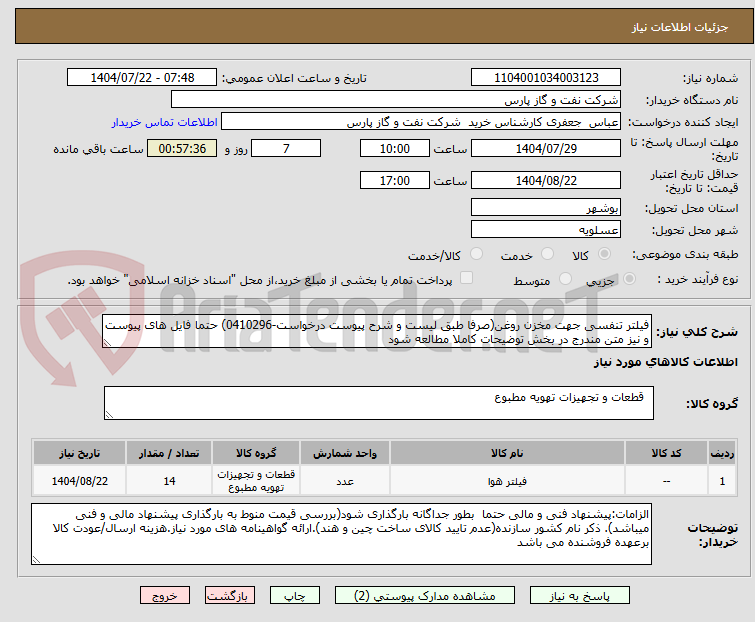
Task: Click the پاسخ به نیاز button
Action: 579,596
